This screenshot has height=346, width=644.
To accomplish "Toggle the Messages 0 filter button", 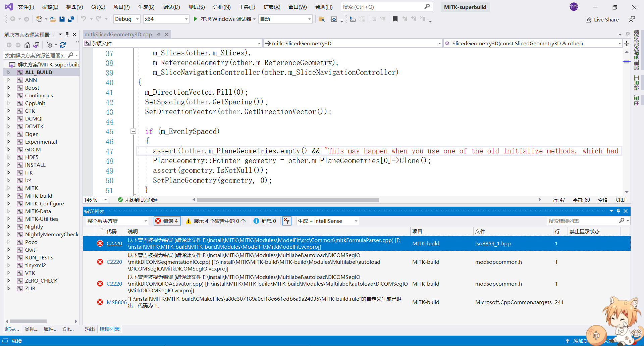I will click(265, 221).
